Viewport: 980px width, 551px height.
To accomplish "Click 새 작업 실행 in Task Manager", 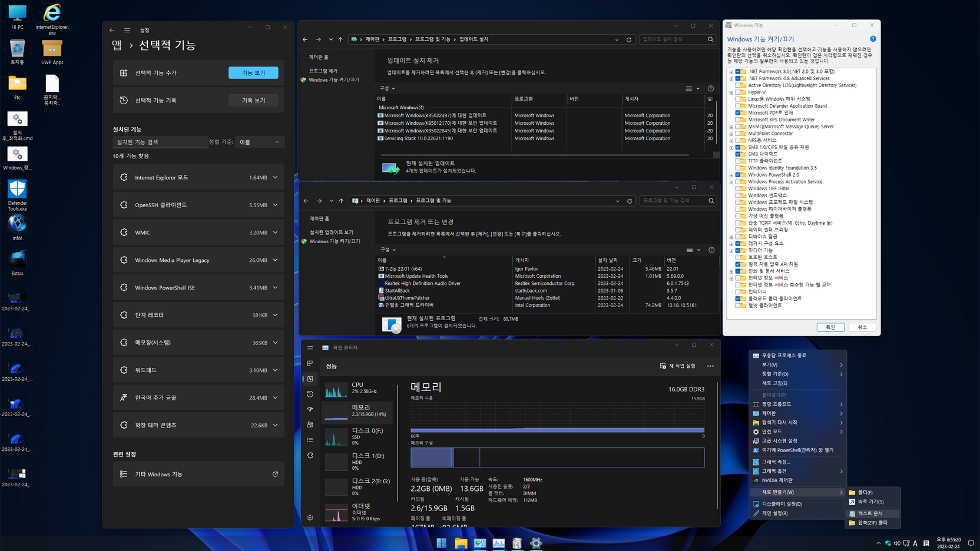I will [678, 366].
